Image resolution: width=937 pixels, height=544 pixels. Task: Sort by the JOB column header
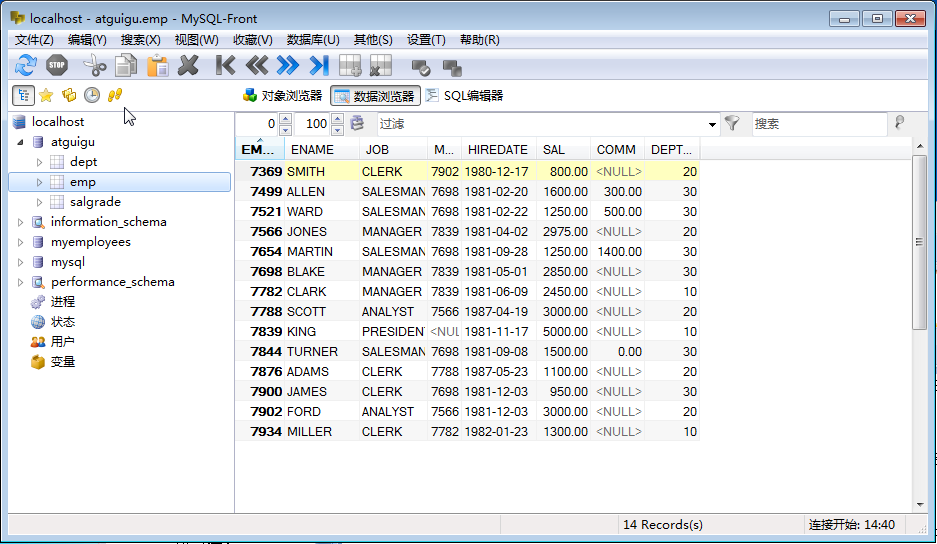pos(393,149)
